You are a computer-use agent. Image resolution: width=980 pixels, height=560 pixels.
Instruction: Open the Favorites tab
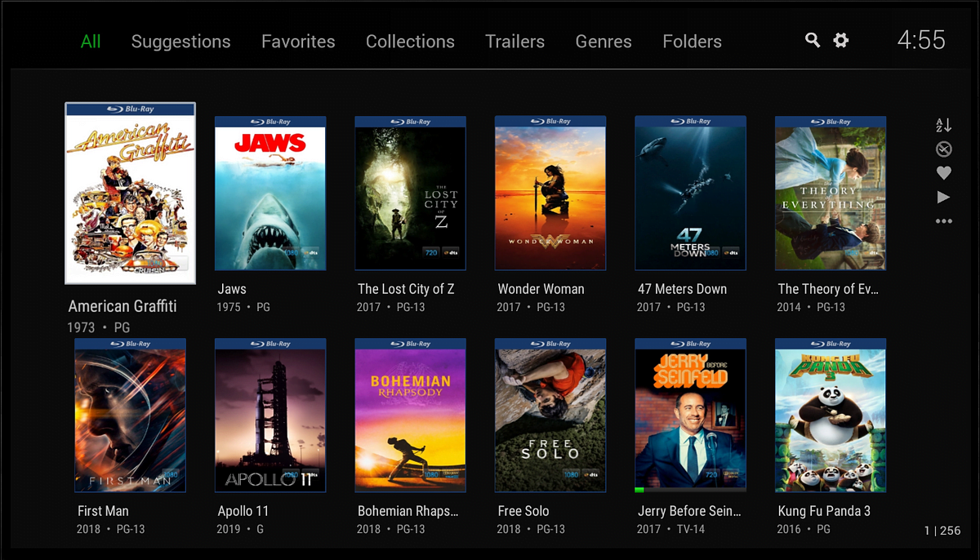[x=298, y=42]
